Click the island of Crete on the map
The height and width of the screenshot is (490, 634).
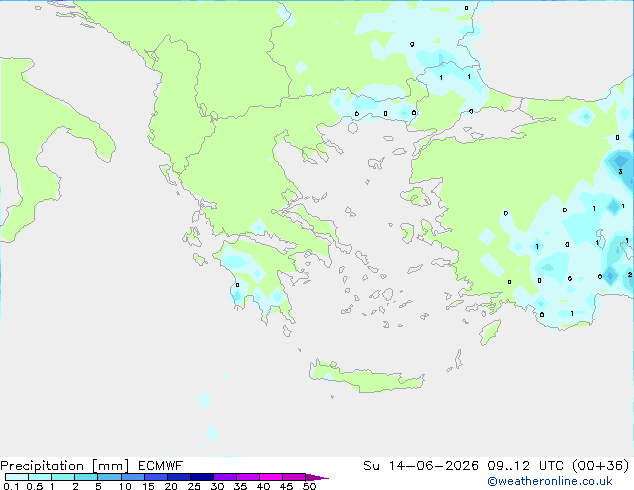pos(366,378)
